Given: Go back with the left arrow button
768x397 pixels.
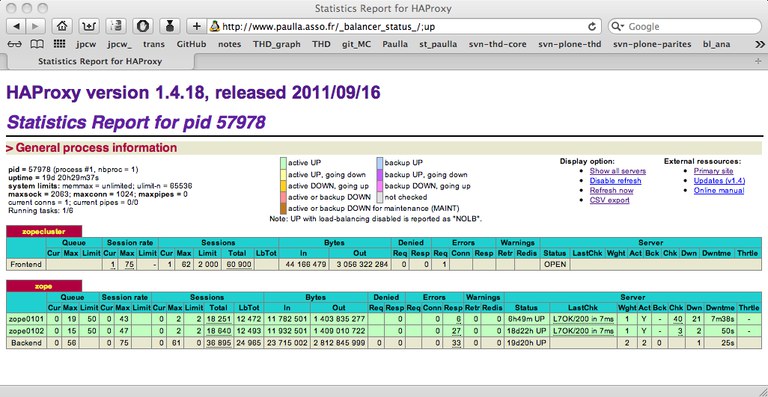Looking at the screenshot, I should pos(16,26).
